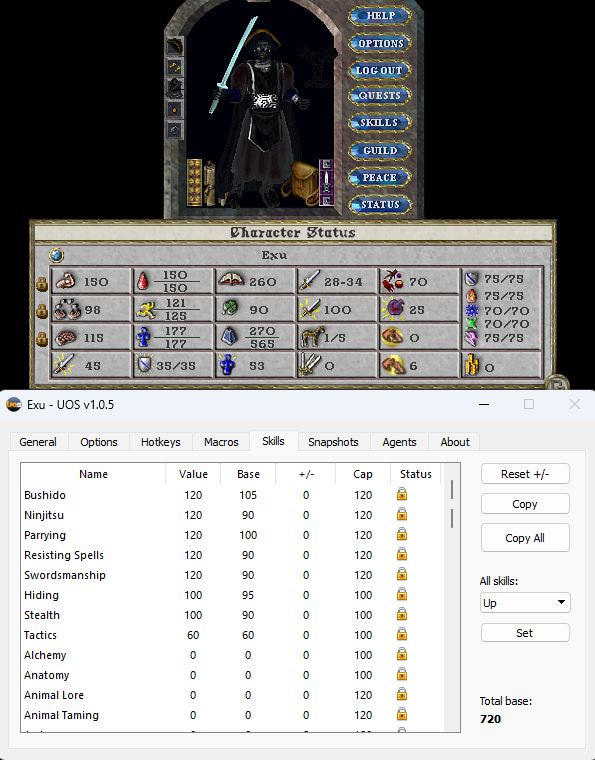Click the energy resist icon bottom 75/75
595x760 pixels.
471,338
